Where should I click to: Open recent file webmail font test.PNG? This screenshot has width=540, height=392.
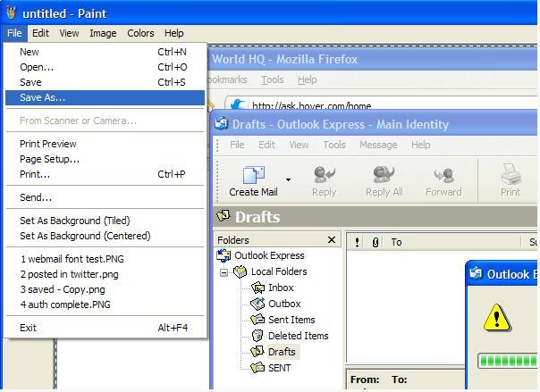[105, 259]
